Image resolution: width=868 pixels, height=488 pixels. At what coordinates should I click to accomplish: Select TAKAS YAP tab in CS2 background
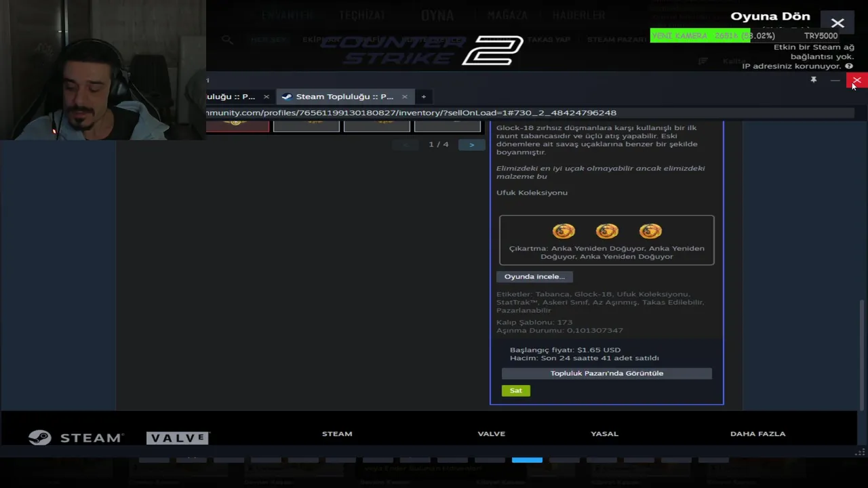[x=549, y=39]
